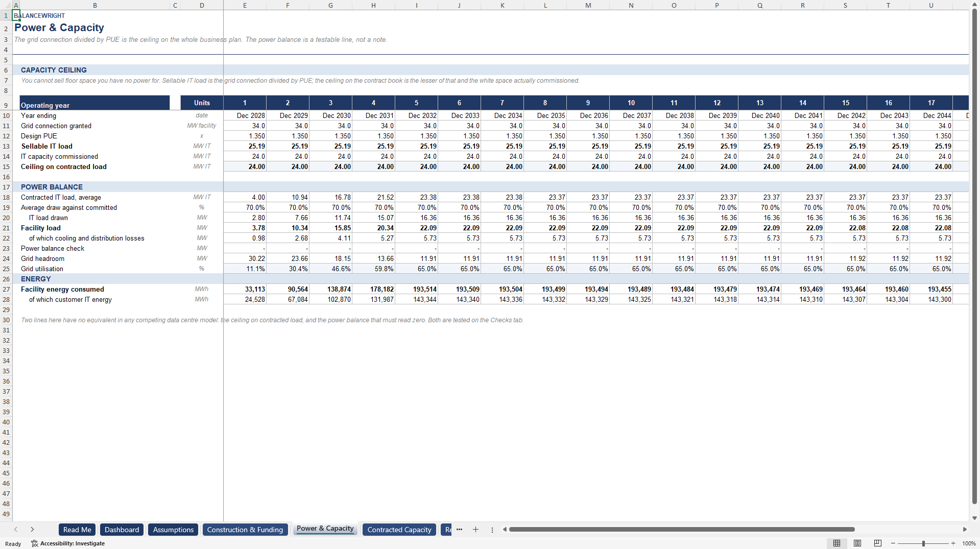This screenshot has width=980, height=549.
Task: Open the Read Me sheet tab
Action: click(77, 530)
